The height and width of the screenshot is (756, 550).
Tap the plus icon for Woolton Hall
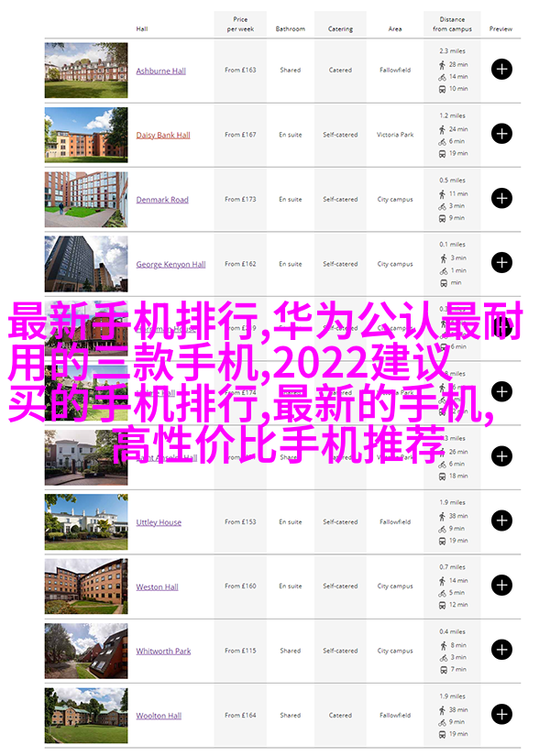tap(501, 715)
